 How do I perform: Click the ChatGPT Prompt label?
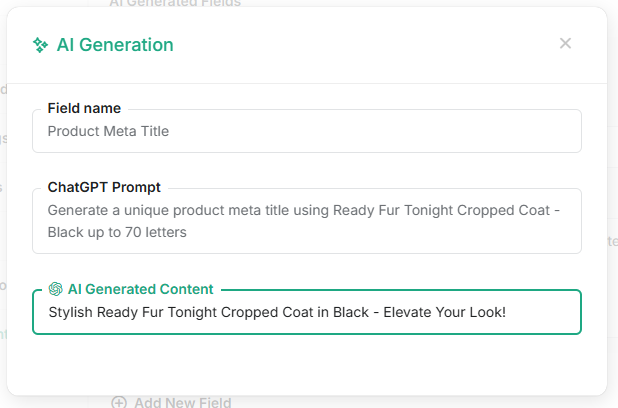(104, 187)
